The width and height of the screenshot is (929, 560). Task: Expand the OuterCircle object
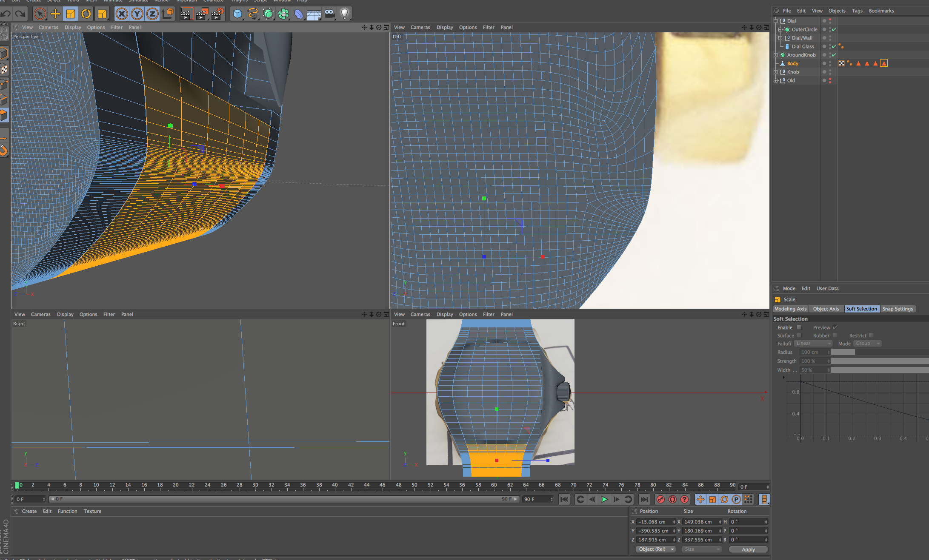click(780, 29)
